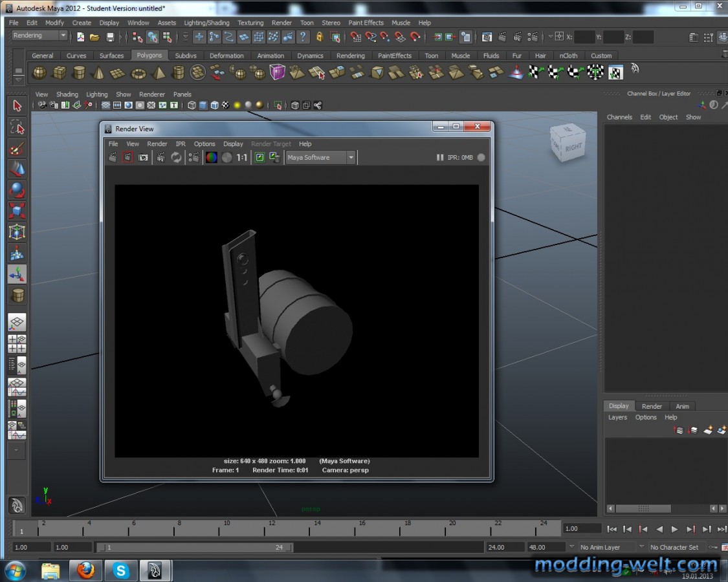
Task: Play the animation backwards
Action: point(659,529)
